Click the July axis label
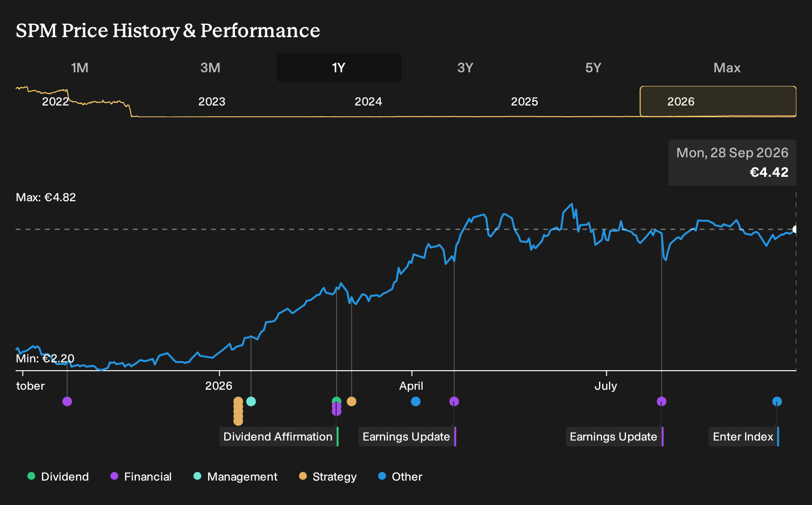 click(x=606, y=386)
